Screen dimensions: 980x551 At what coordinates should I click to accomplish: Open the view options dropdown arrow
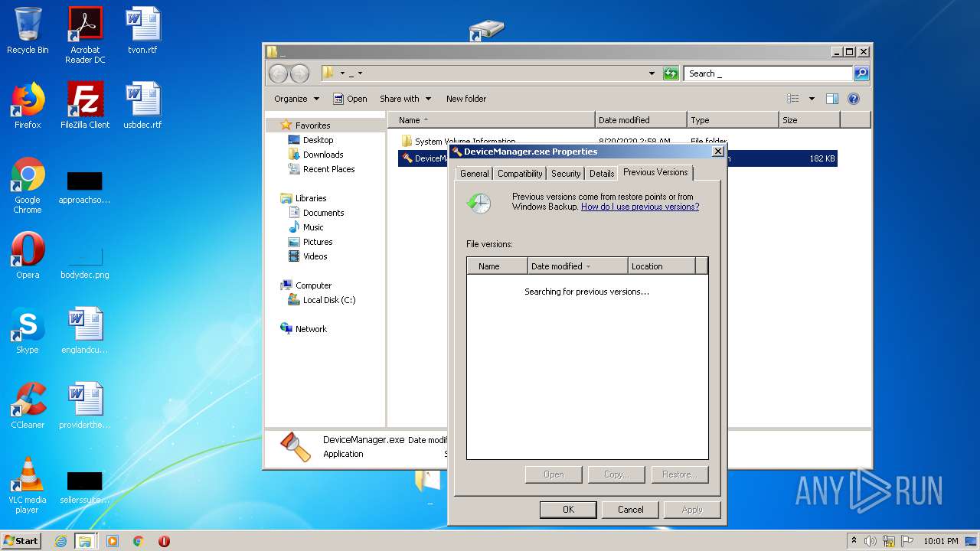[x=812, y=99]
